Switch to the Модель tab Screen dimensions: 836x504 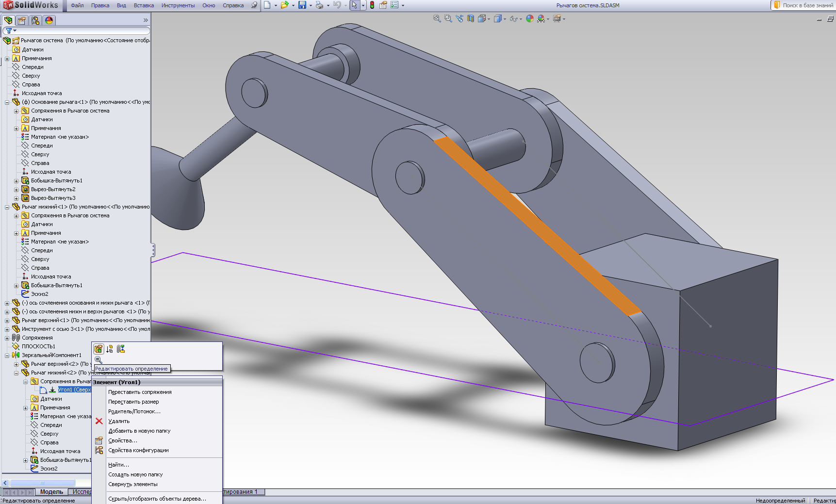coord(51,492)
